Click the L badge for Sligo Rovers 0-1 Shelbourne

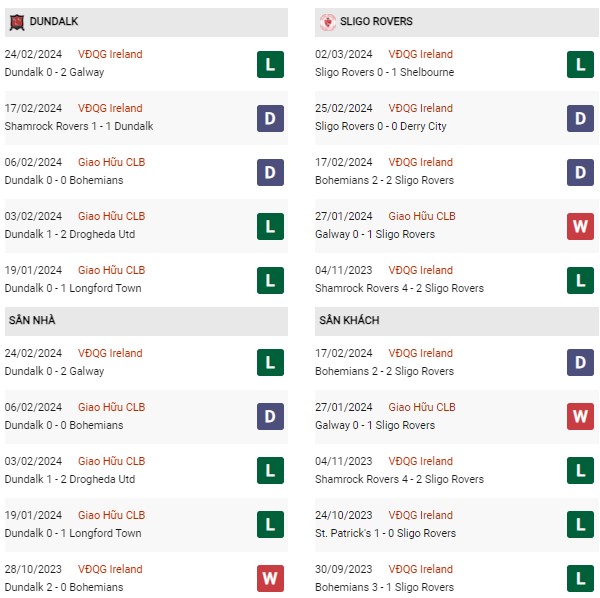pyautogui.click(x=580, y=64)
